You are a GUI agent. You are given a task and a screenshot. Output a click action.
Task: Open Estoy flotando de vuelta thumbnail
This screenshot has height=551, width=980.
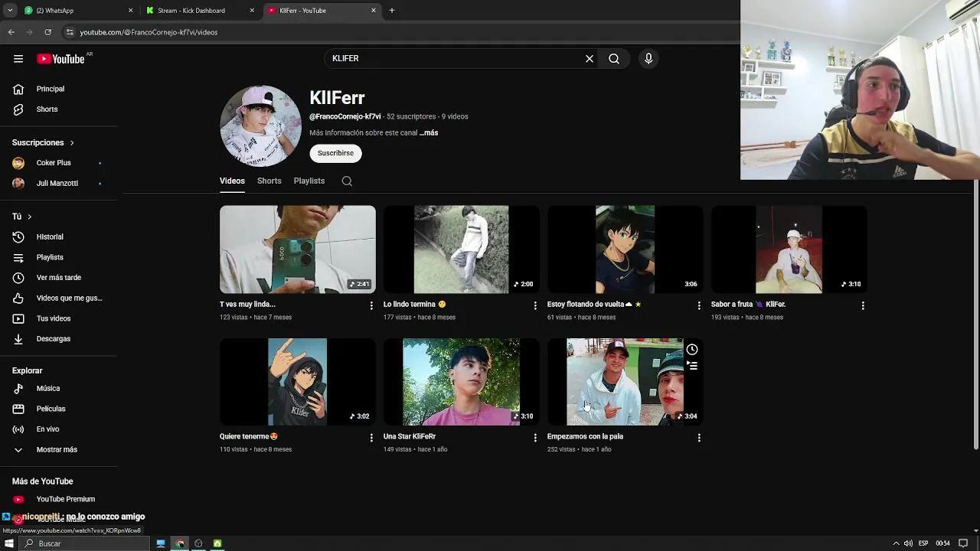(626, 249)
